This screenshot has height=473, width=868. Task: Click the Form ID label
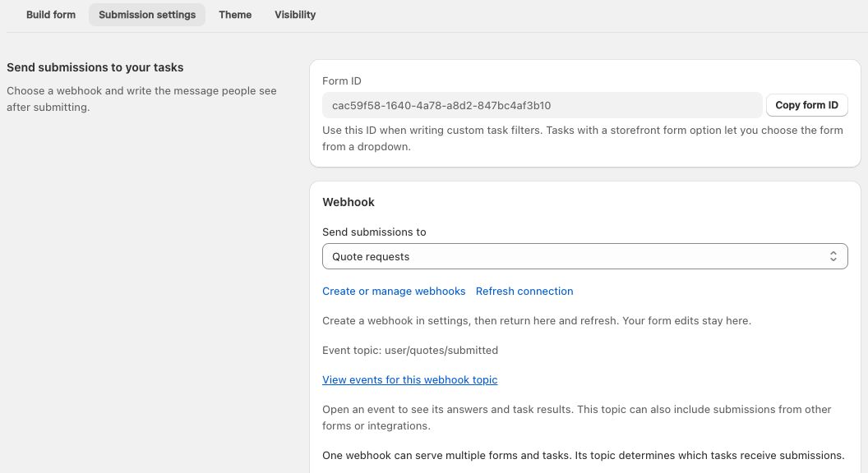pos(342,80)
